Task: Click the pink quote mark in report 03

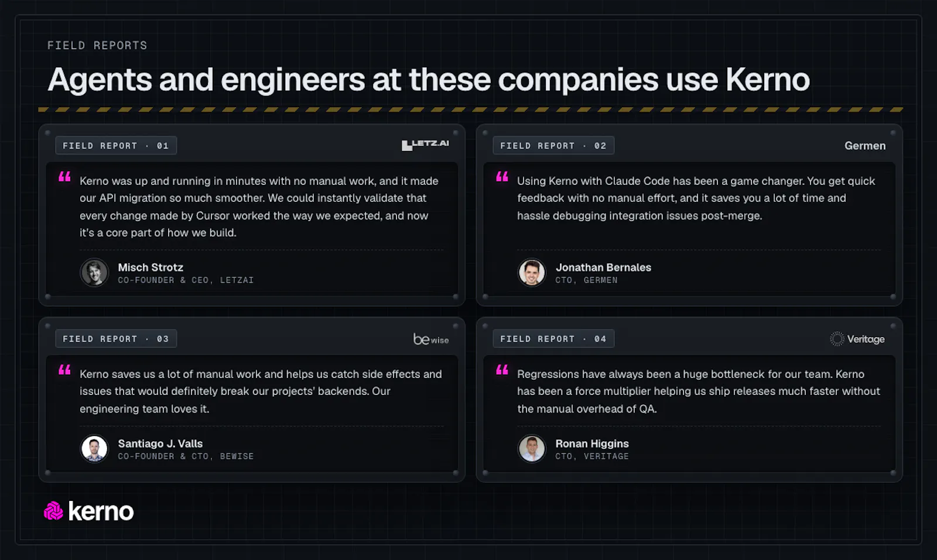Action: (64, 370)
